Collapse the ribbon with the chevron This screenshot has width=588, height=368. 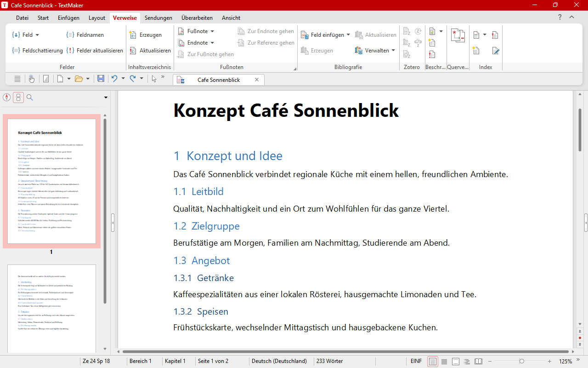[x=572, y=17]
